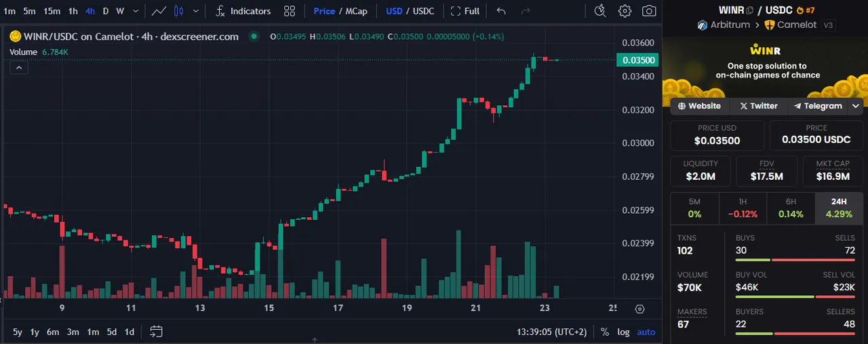This screenshot has height=344, width=868.
Task: Set chart range to 5y
Action: tap(18, 332)
